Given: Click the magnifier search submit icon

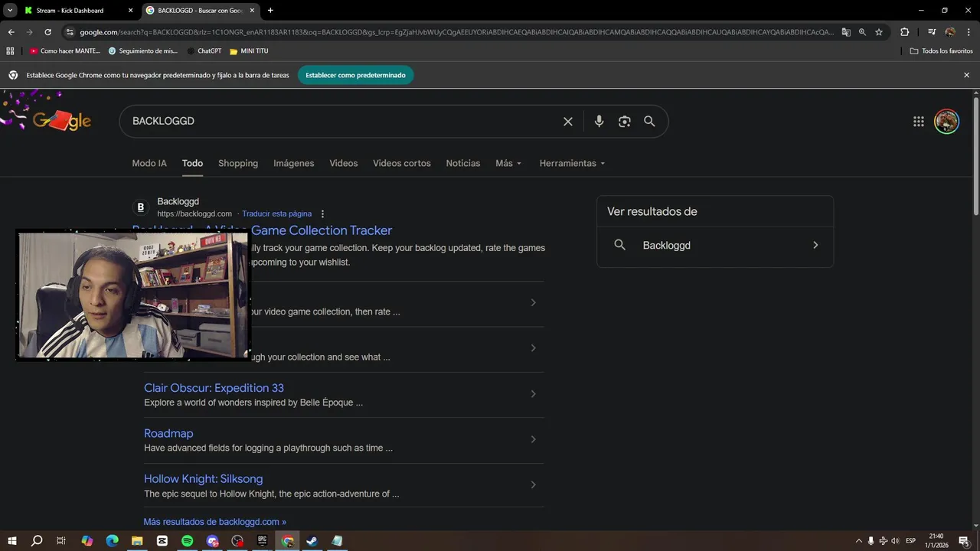Looking at the screenshot, I should pos(649,121).
